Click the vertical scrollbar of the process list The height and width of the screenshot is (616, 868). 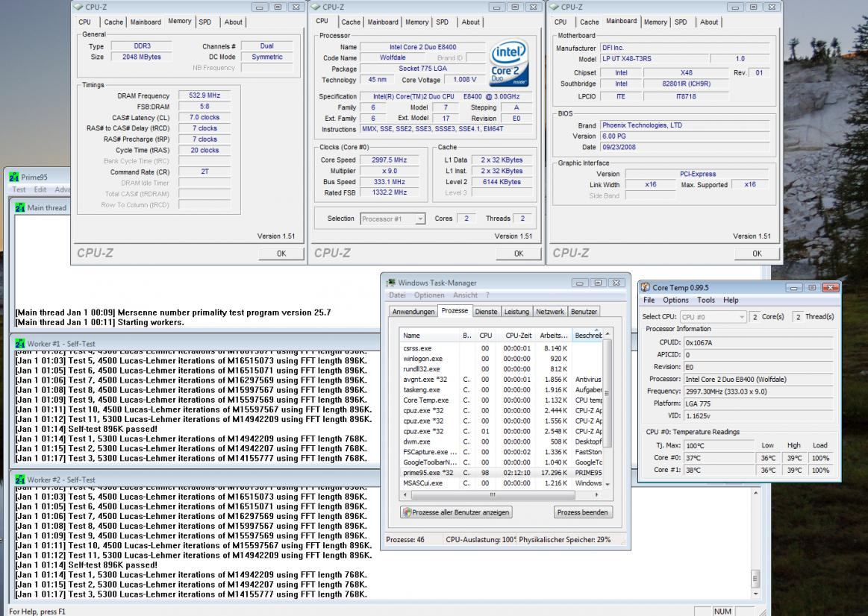[608, 409]
